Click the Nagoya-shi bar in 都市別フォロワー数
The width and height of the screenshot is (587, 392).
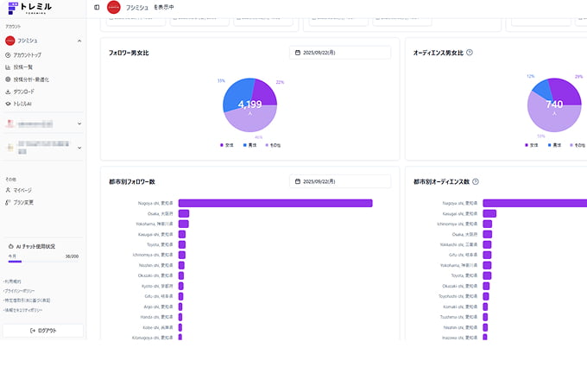point(275,204)
